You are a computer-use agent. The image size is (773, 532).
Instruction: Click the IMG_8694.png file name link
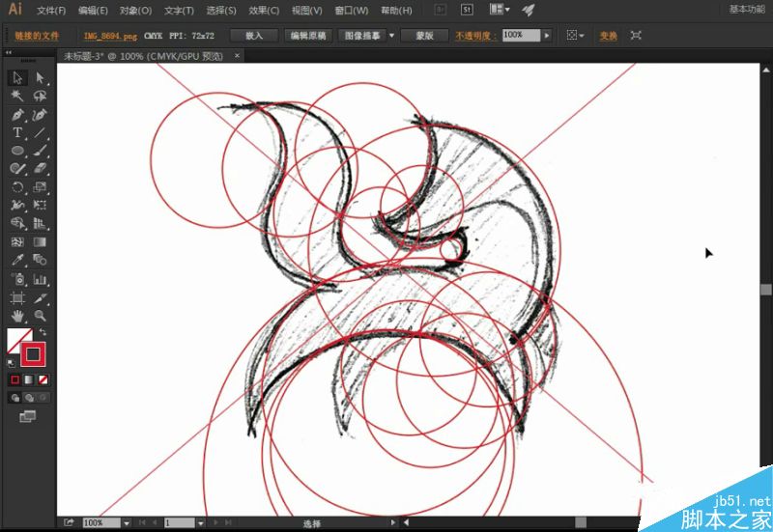(110, 36)
